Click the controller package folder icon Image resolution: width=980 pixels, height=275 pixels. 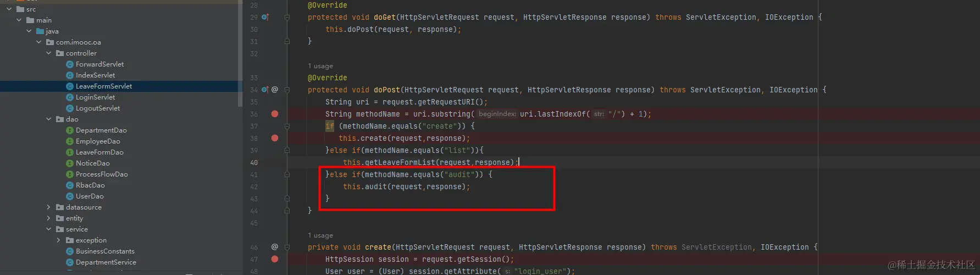point(60,53)
